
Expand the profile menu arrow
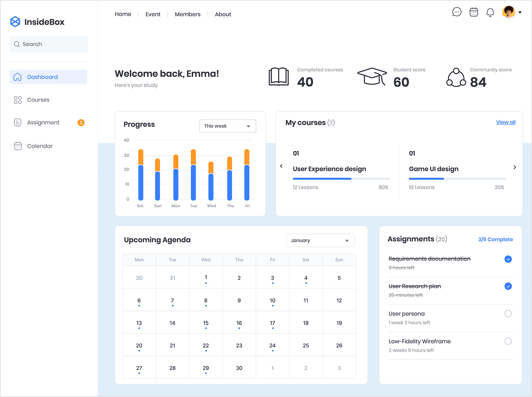pyautogui.click(x=520, y=12)
